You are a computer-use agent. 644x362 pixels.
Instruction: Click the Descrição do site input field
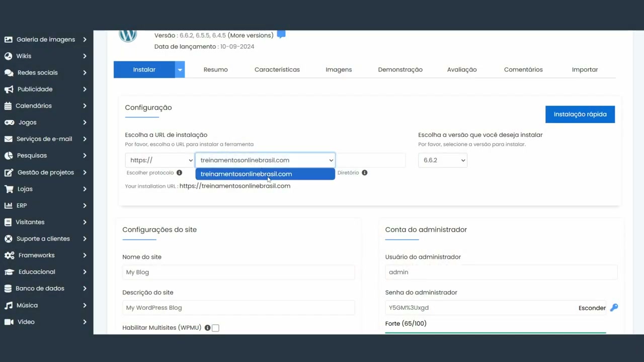[x=238, y=308]
